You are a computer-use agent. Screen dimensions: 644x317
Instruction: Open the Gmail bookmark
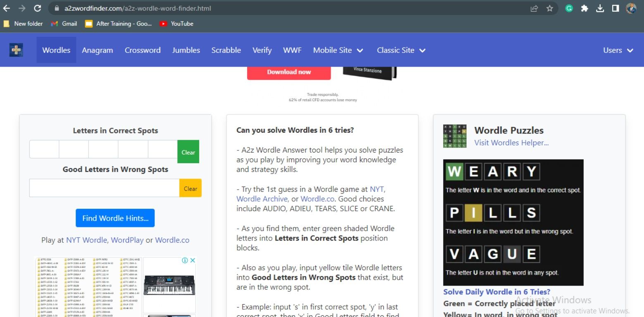tap(64, 24)
